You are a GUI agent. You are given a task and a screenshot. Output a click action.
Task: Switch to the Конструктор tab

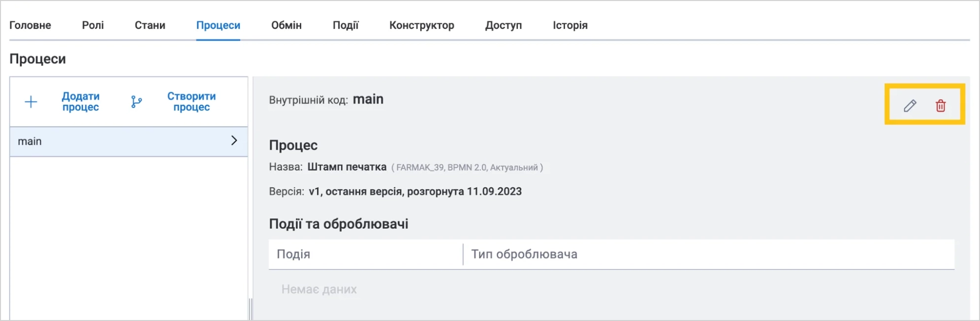coord(422,25)
